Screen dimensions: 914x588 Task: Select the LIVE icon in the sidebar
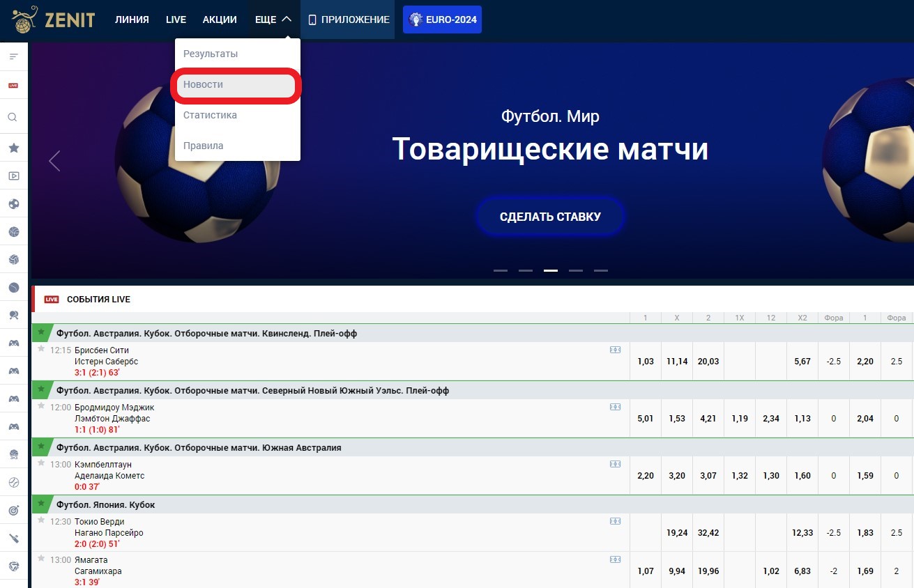pos(13,85)
